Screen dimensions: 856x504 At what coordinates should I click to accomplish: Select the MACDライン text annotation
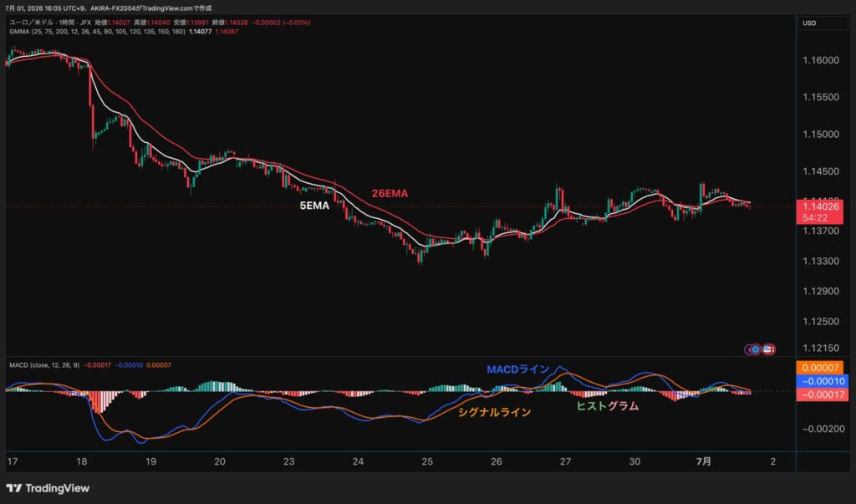tap(517, 369)
